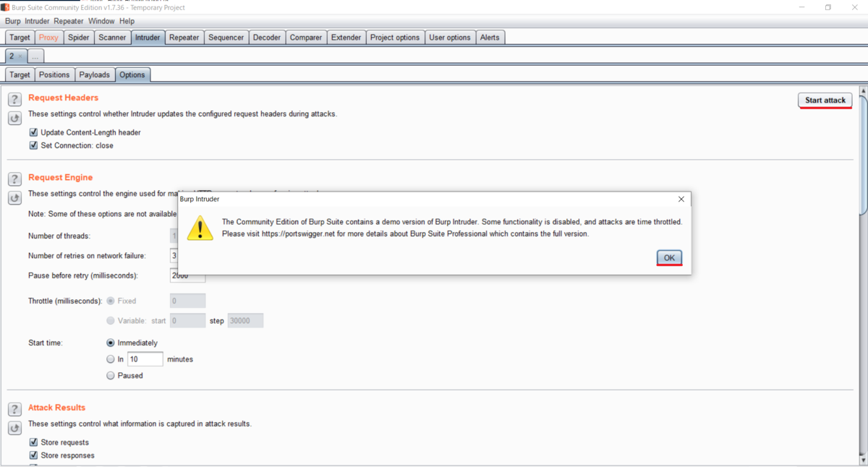Image resolution: width=868 pixels, height=467 pixels.
Task: Open the Intruder Target sub-tab
Action: point(20,74)
